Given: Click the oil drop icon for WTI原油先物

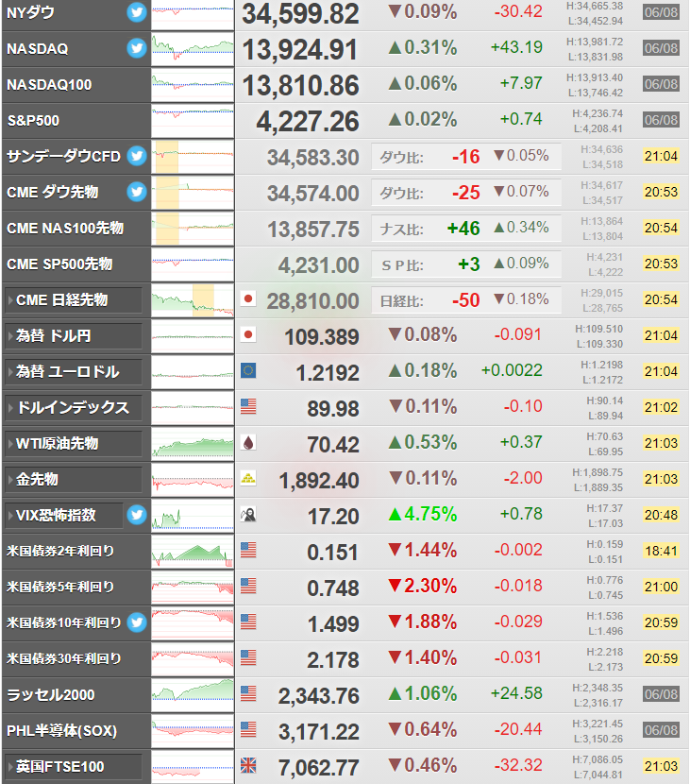Looking at the screenshot, I should tap(248, 442).
